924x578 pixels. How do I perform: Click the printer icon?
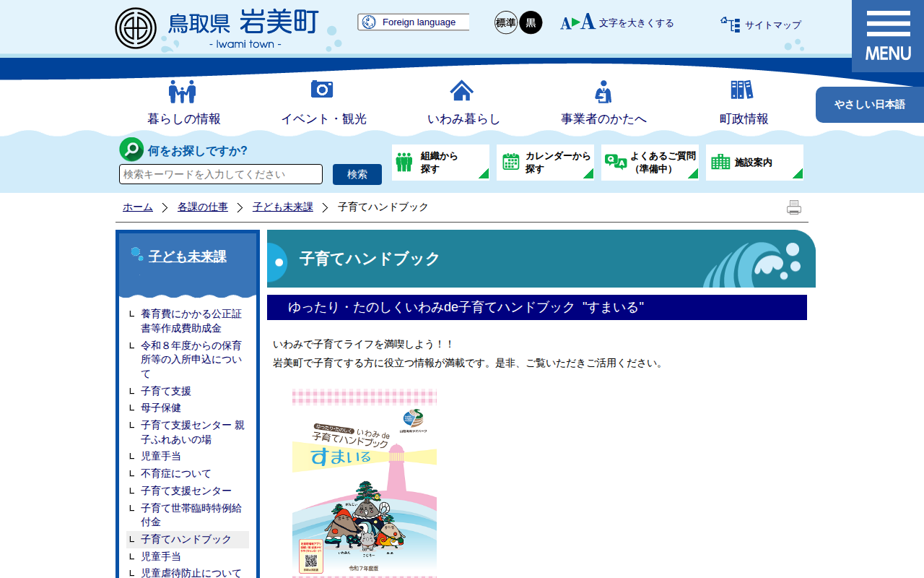click(794, 207)
